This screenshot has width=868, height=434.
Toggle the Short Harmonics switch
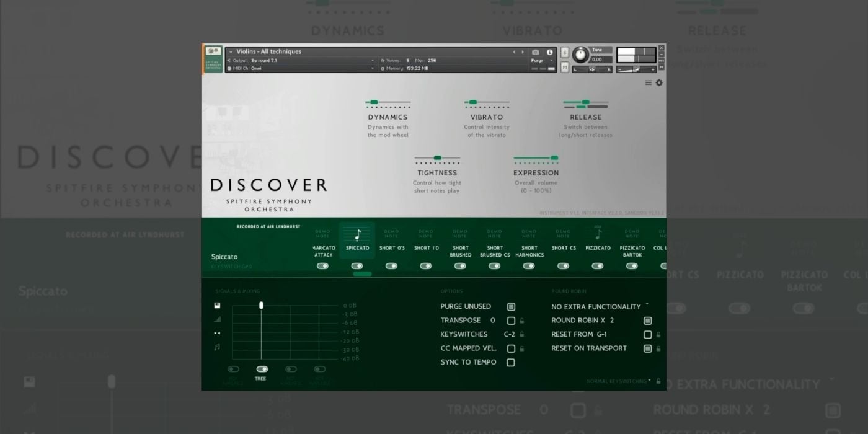[529, 266]
